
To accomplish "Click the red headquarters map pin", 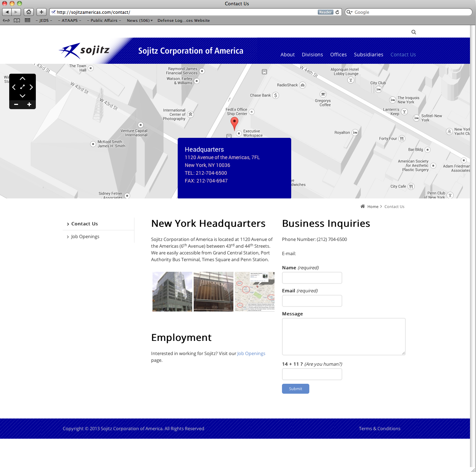I will (x=234, y=123).
